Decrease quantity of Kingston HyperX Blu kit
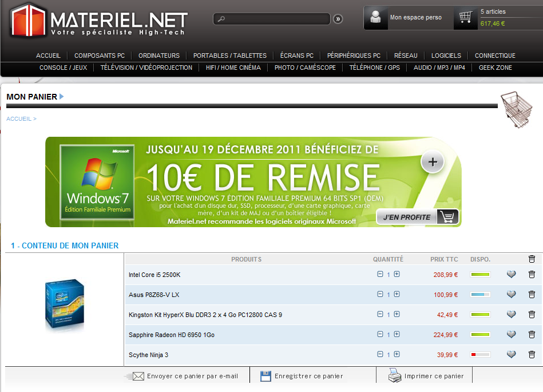 pyautogui.click(x=380, y=315)
